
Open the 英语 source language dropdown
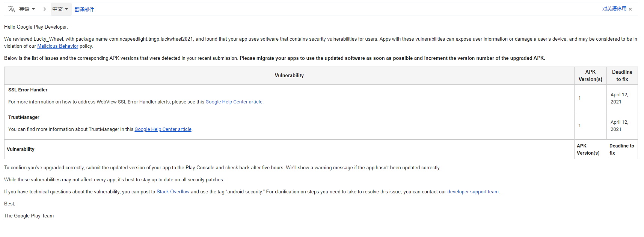point(27,9)
